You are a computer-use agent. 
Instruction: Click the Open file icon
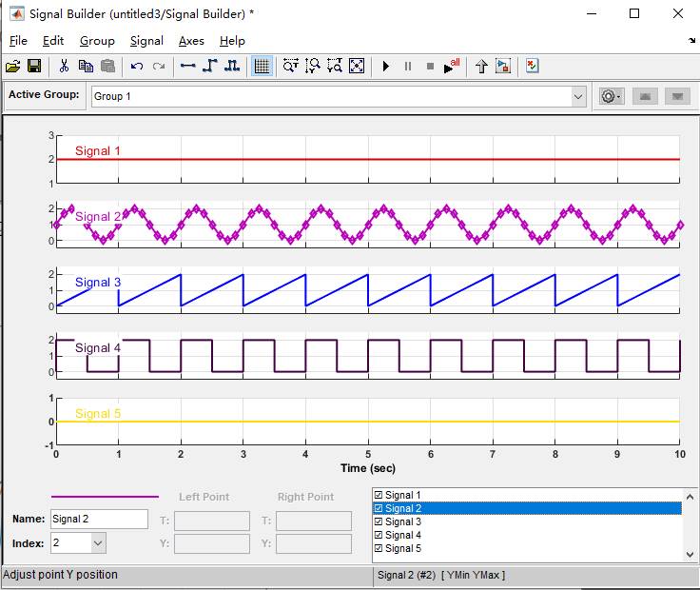[x=12, y=66]
